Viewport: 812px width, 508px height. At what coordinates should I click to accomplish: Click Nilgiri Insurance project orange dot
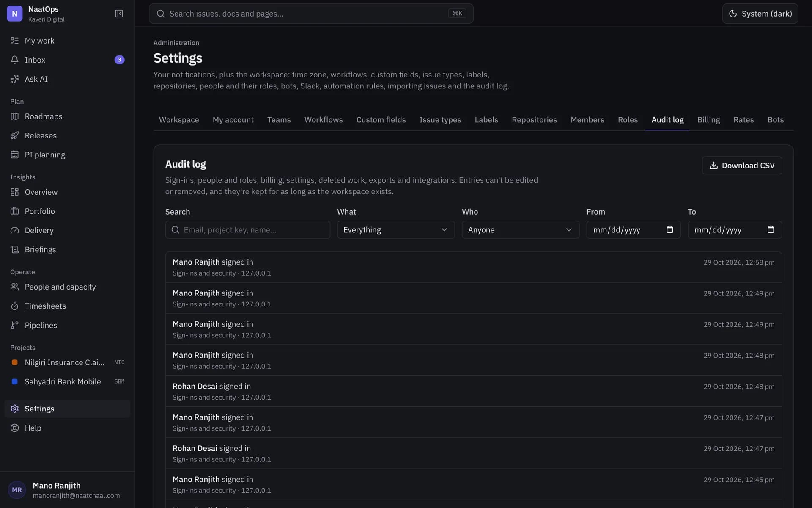15,362
